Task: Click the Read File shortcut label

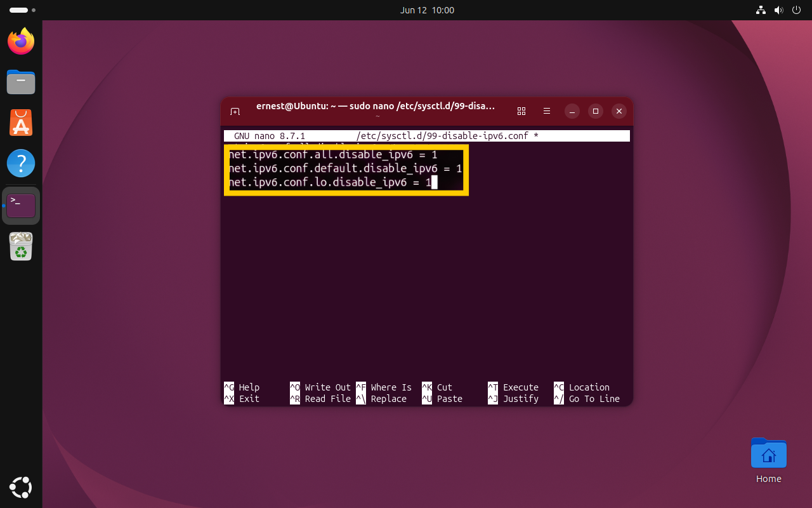Action: pos(328,399)
